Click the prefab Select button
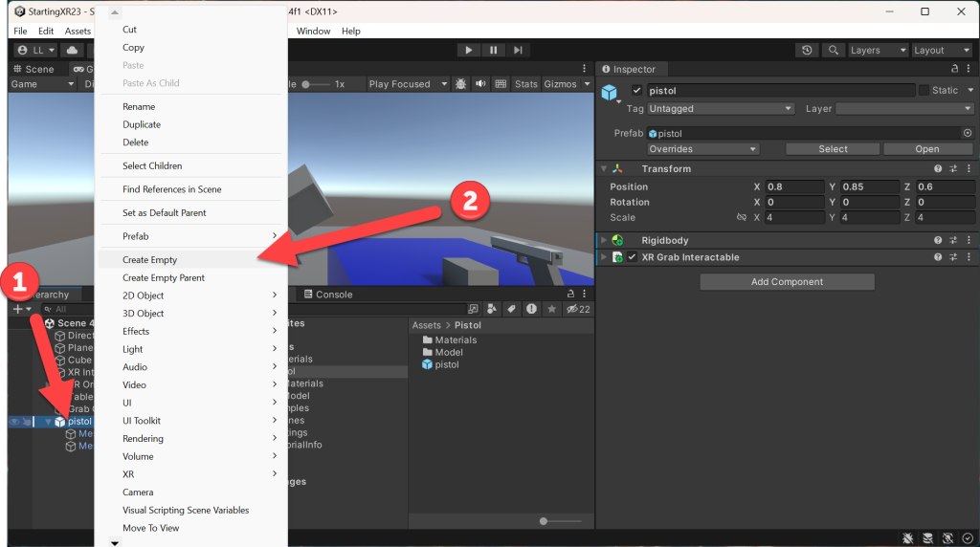Viewport: 980px width, 547px height. [x=833, y=149]
